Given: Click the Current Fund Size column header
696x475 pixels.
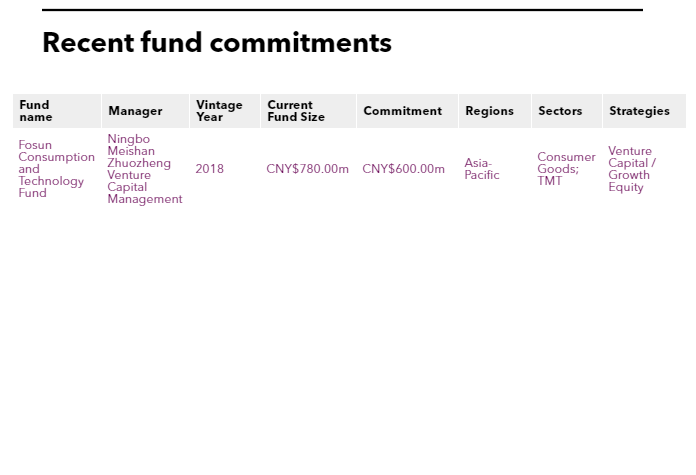Looking at the screenshot, I should [308, 111].
